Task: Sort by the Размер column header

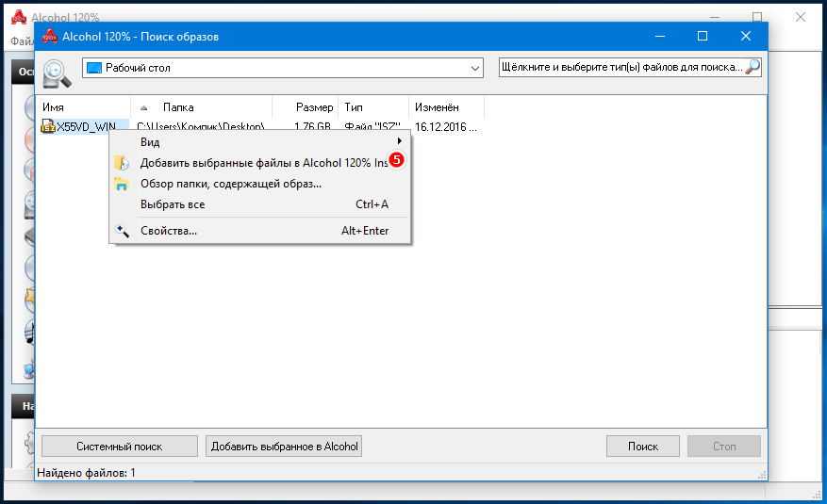Action: [x=306, y=107]
